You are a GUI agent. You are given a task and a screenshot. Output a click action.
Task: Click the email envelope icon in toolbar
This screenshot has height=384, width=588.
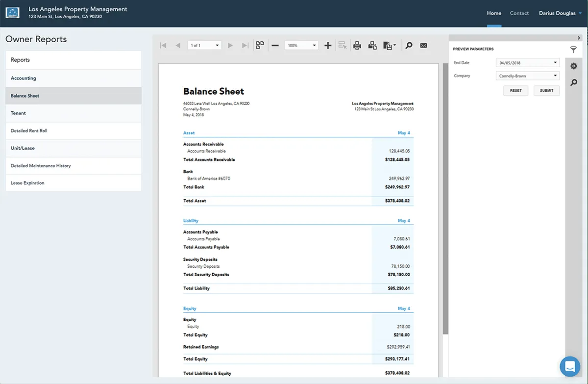(423, 46)
